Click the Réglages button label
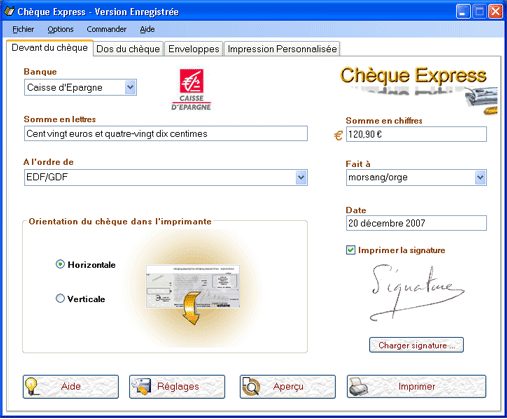507x419 pixels. pyautogui.click(x=178, y=387)
